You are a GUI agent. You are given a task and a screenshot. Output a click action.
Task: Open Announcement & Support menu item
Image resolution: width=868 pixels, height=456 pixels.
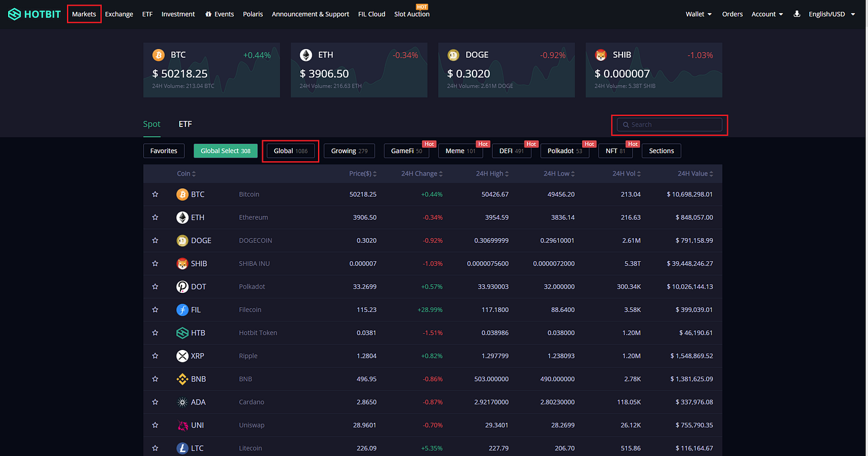pyautogui.click(x=311, y=14)
